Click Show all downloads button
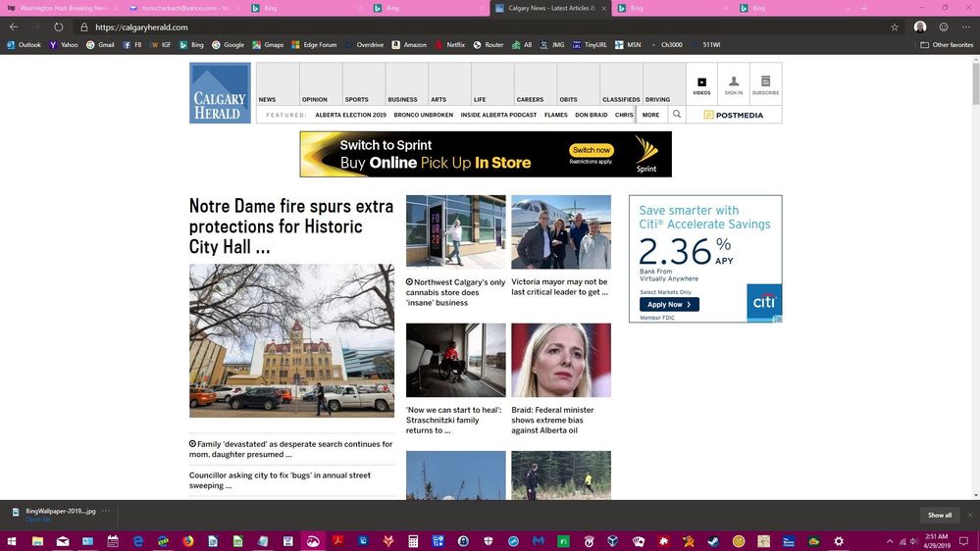 pos(940,516)
